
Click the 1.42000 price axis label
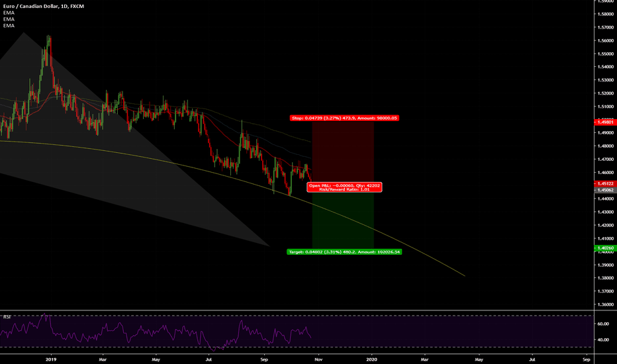(606, 226)
